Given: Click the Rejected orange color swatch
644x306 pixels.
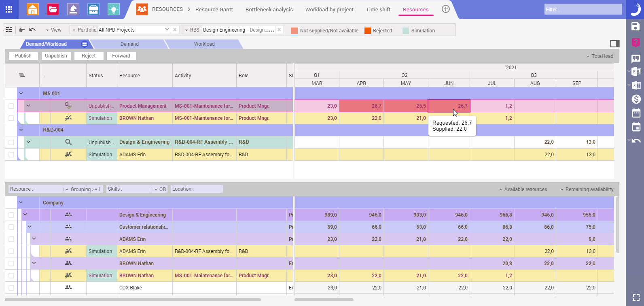Looking at the screenshot, I should point(368,31).
